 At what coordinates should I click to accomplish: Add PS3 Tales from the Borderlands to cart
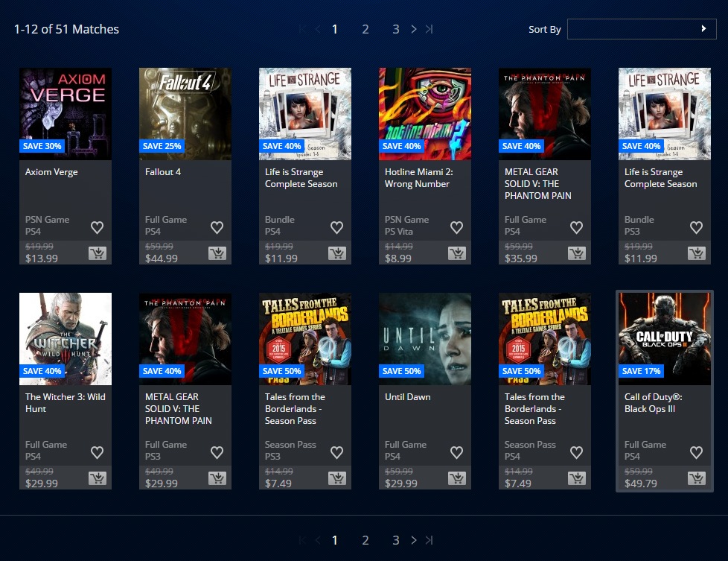pyautogui.click(x=336, y=478)
